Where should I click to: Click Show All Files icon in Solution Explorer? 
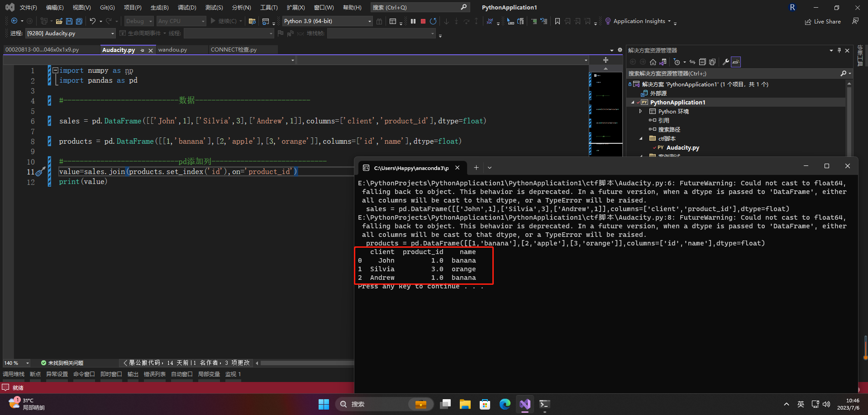pyautogui.click(x=712, y=62)
